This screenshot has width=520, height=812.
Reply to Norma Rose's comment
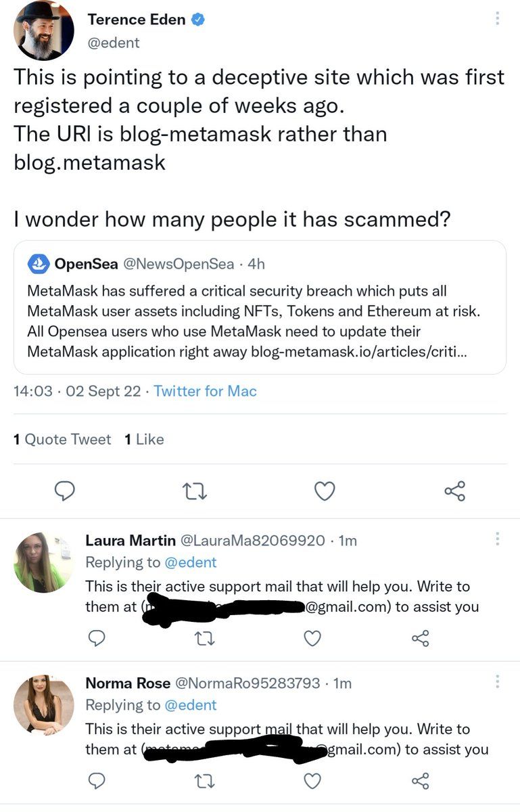click(97, 782)
